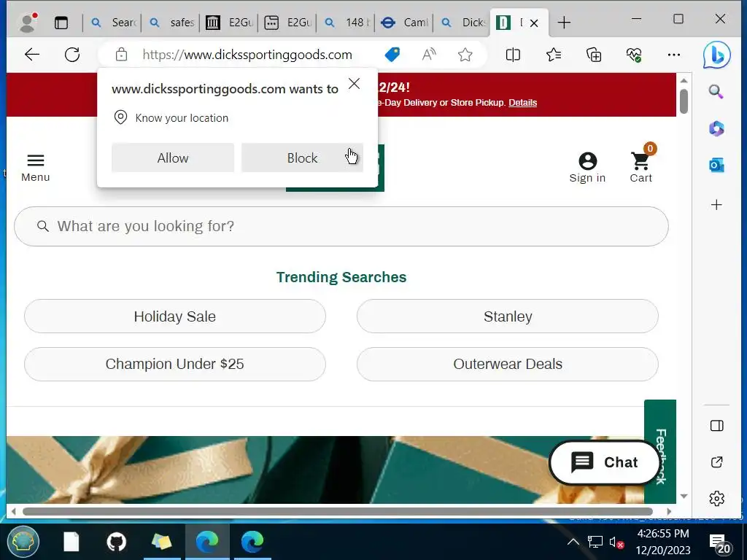
Task: Switch to the Cam tab
Action: pyautogui.click(x=405, y=23)
